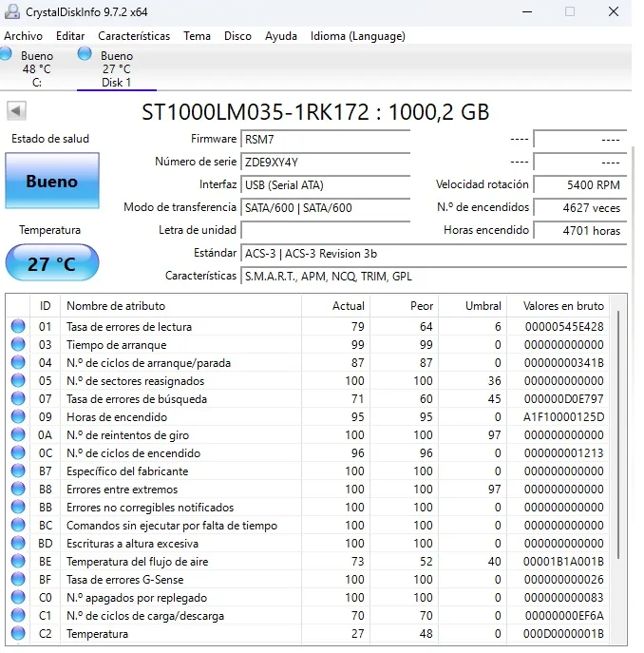The image size is (644, 653).
Task: Click the Actual column header
Action: 335,306
